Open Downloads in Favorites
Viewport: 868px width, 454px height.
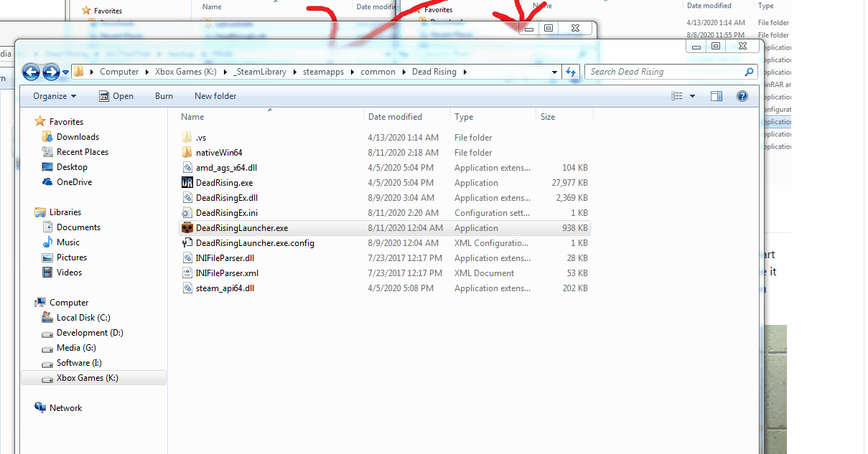click(x=78, y=136)
